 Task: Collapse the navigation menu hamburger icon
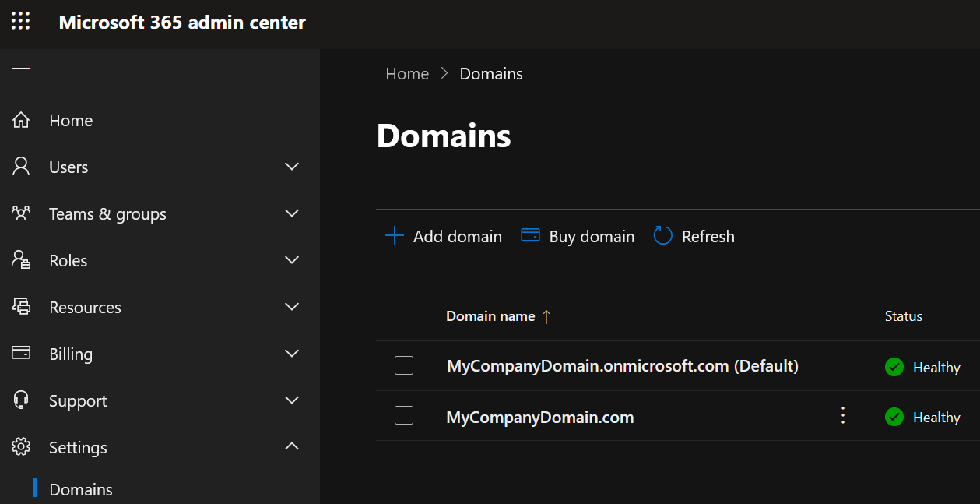(x=21, y=72)
